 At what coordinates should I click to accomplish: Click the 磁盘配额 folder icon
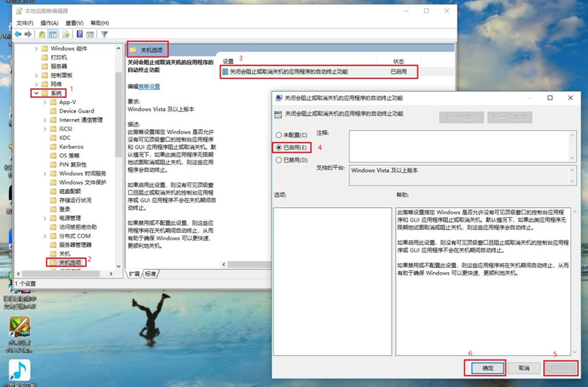(53, 191)
